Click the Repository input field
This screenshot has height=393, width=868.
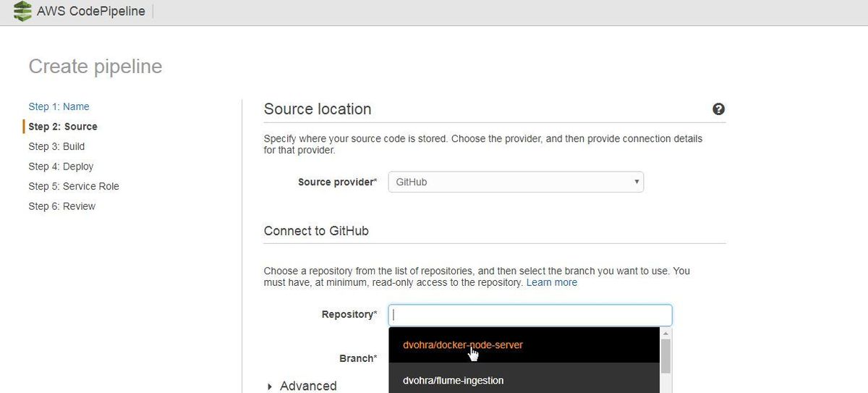click(x=530, y=315)
